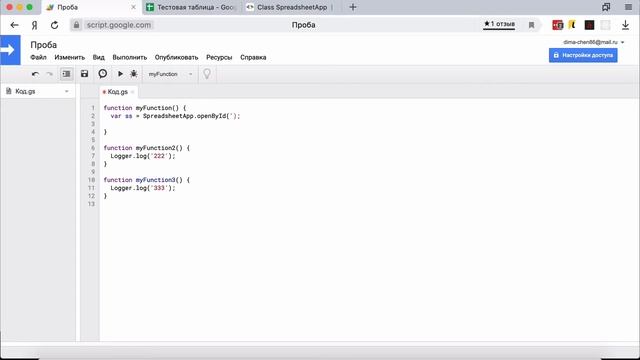This screenshot has width=640, height=360.
Task: Open current project's triggers clock icon
Action: pyautogui.click(x=103, y=74)
